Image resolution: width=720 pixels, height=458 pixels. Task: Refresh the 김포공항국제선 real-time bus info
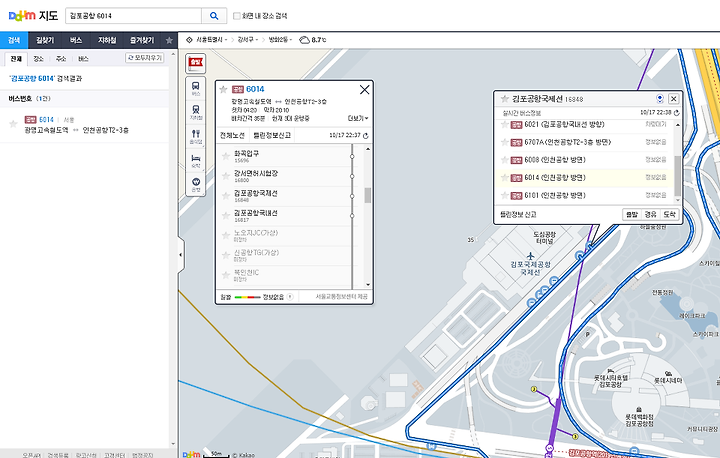(676, 113)
